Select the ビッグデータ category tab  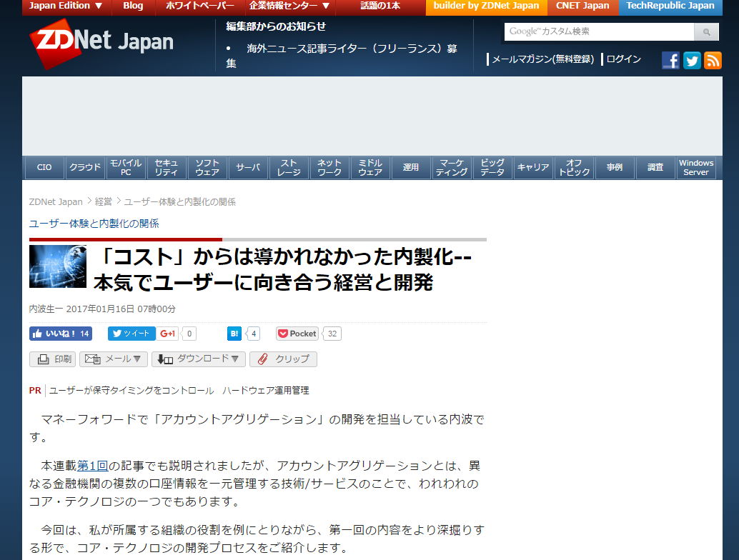click(x=492, y=168)
